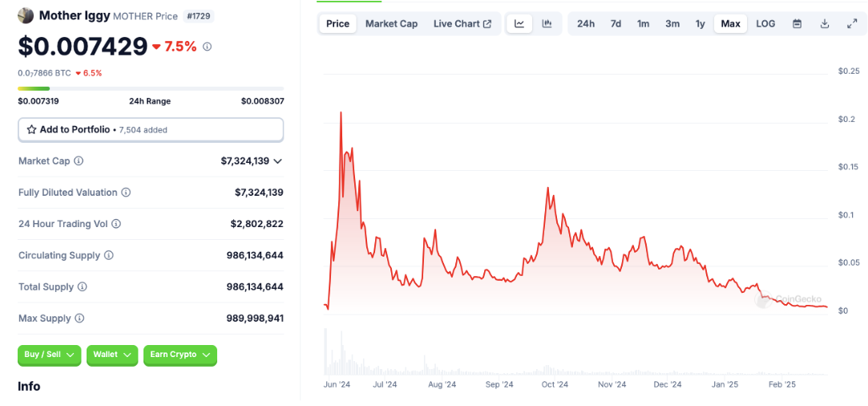Select the Price tab
Screen dimensions: 868x406
337,24
